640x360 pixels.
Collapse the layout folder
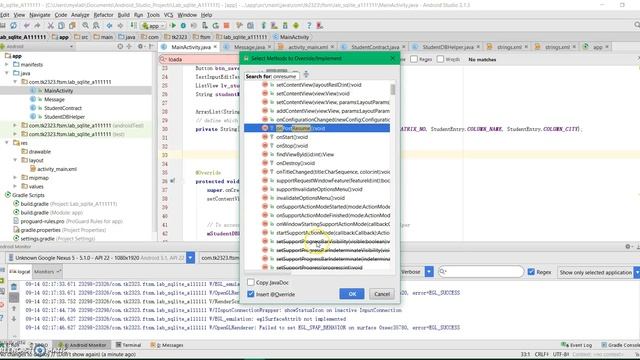(15, 160)
